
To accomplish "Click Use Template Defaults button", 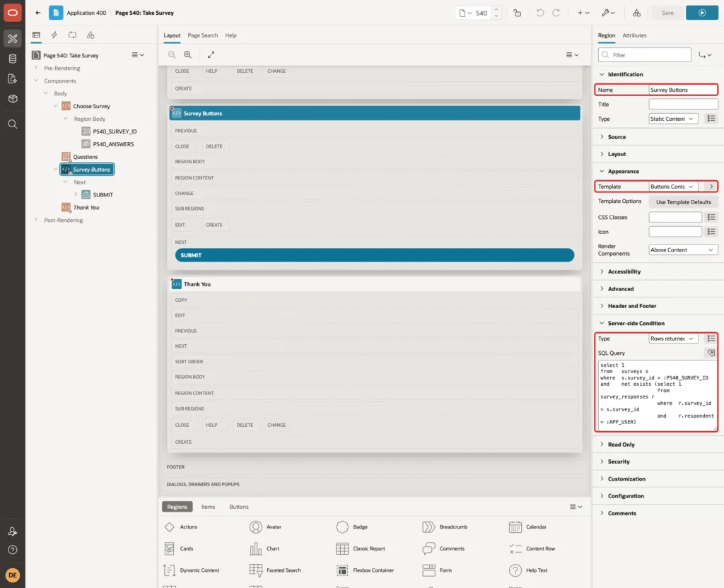I will point(684,202).
